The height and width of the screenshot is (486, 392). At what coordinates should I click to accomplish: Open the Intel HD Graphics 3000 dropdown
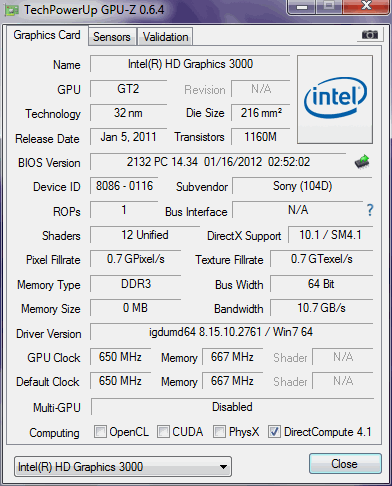123,467
